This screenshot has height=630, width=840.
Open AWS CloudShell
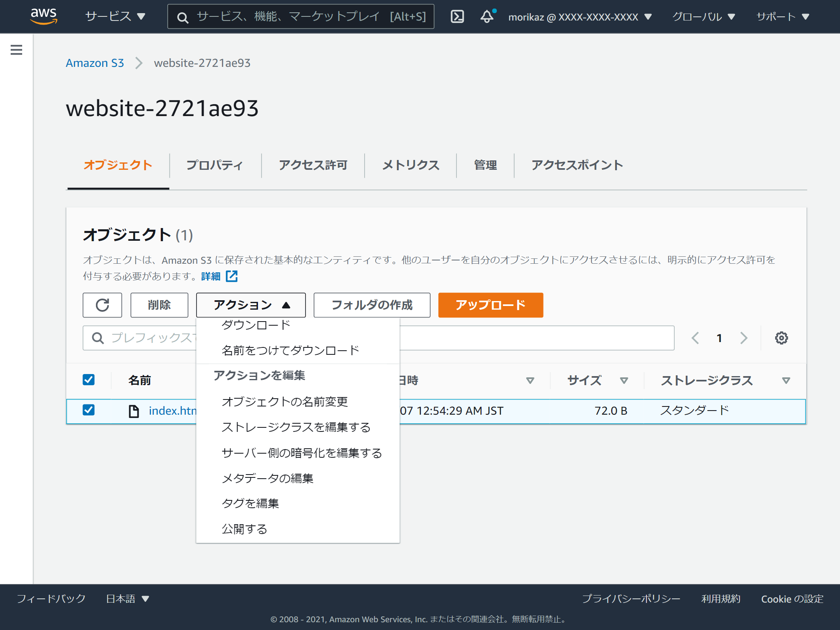457,16
